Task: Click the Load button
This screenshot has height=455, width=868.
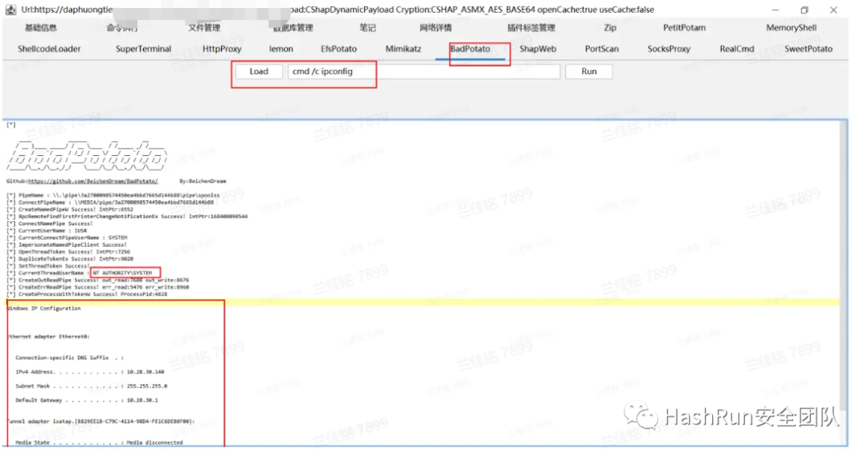Action: click(x=259, y=72)
